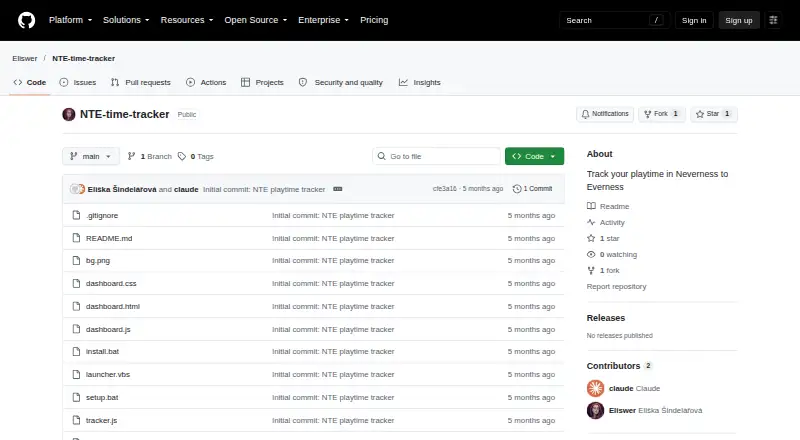Open commit message link in setup.bat row
800x440 pixels.
coord(333,398)
